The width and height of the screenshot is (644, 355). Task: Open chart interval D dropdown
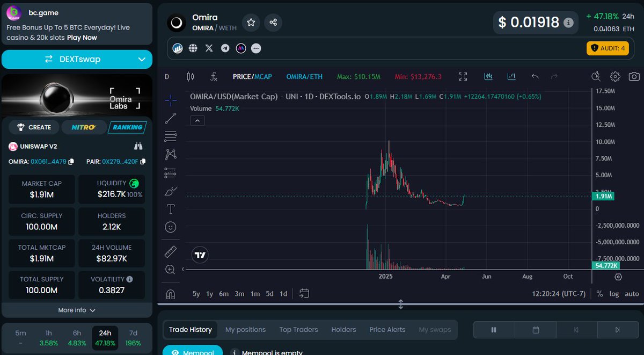[167, 77]
